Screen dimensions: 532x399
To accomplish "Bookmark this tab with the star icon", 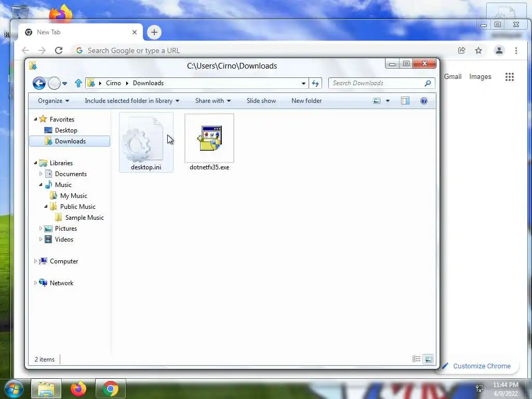I will pos(478,50).
